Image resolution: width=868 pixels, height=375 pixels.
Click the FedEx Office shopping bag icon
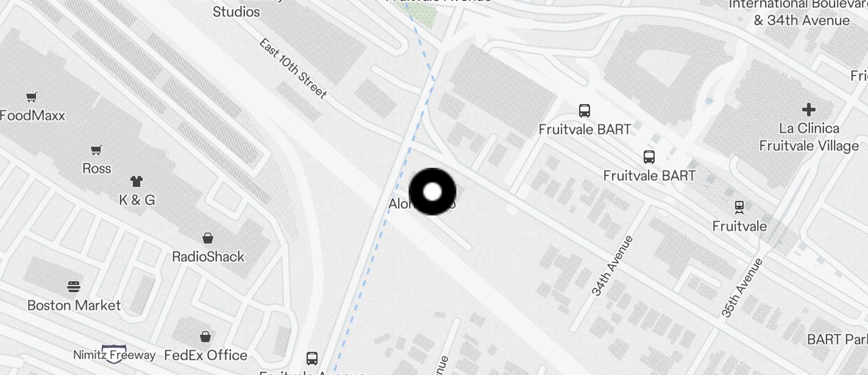[x=205, y=336]
